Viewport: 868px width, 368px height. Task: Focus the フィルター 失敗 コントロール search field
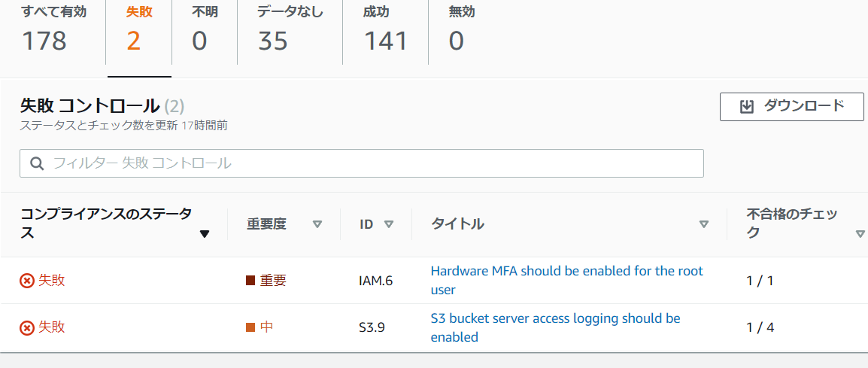click(x=369, y=163)
